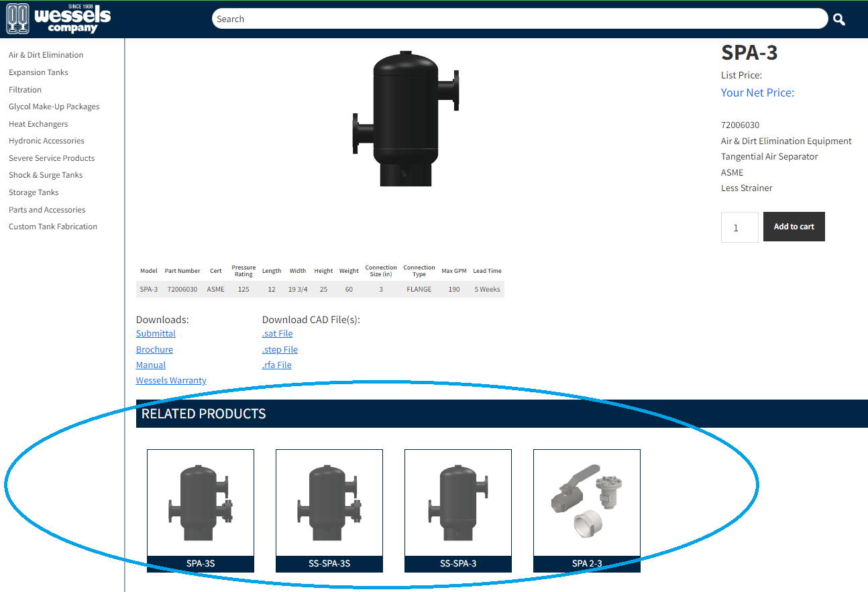The height and width of the screenshot is (592, 868).
Task: Open the SPA 2-3 related product thumbnail
Action: pyautogui.click(x=587, y=503)
